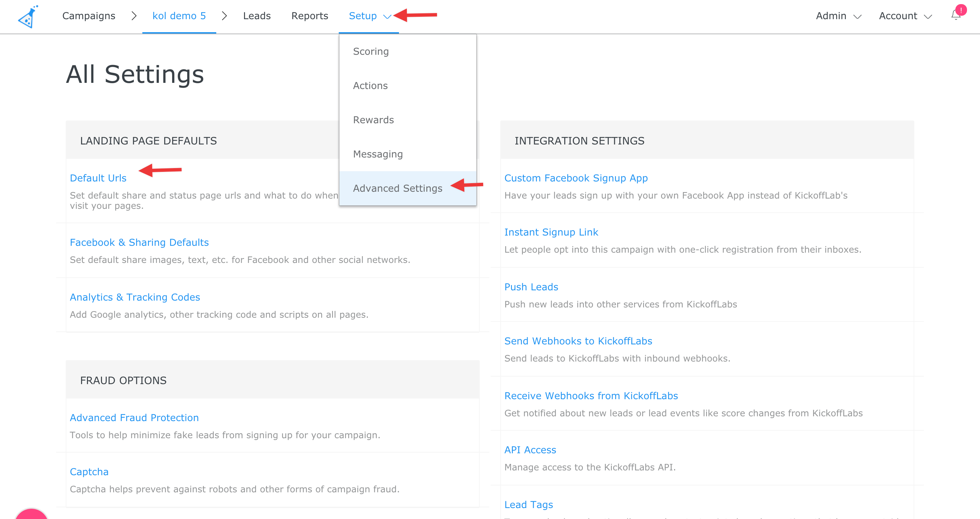Viewport: 980px width, 519px height.
Task: Switch to the Reports tab
Action: tap(310, 16)
